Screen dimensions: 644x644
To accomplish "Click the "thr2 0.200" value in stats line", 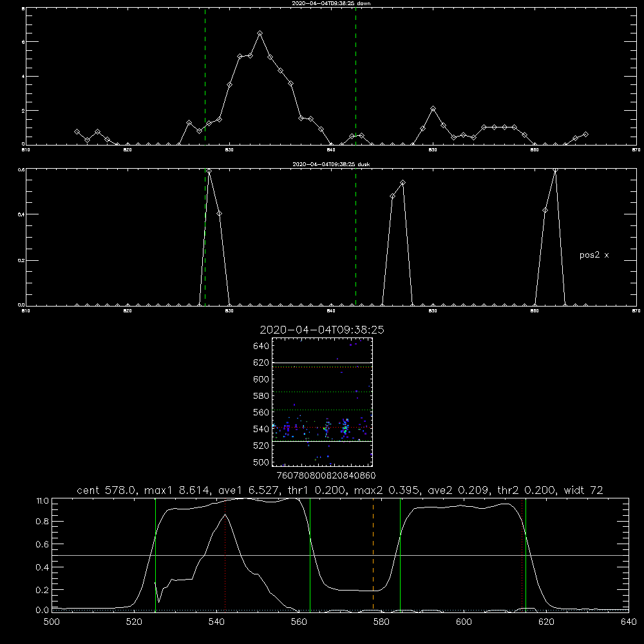I will click(x=527, y=490).
